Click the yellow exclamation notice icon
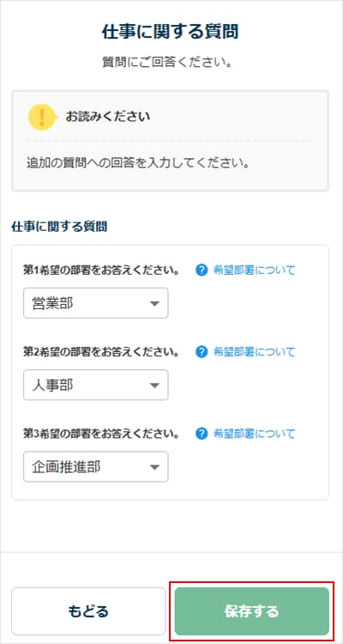The width and height of the screenshot is (343, 644). 41,117
